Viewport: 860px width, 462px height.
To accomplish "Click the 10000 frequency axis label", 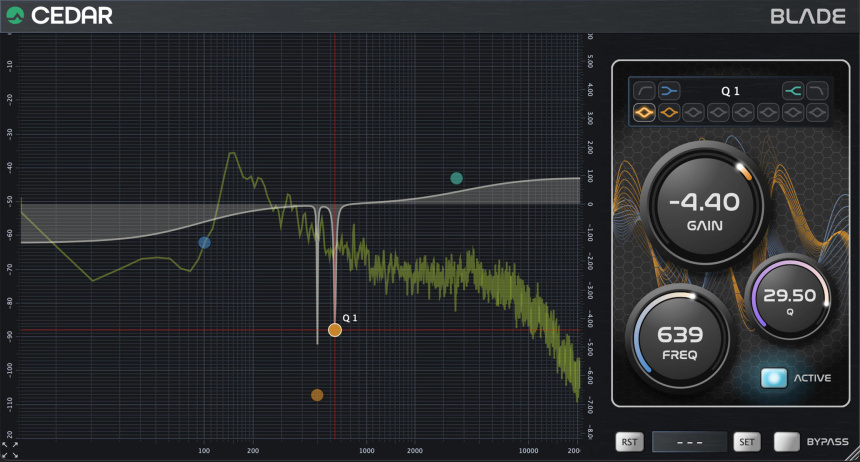I will click(x=528, y=450).
